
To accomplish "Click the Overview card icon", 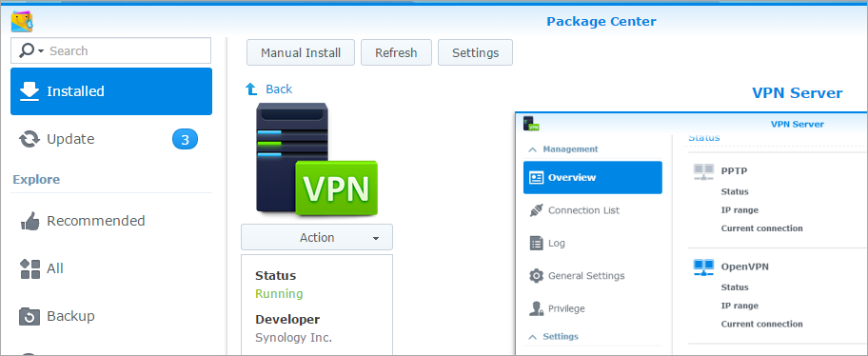I will [537, 178].
